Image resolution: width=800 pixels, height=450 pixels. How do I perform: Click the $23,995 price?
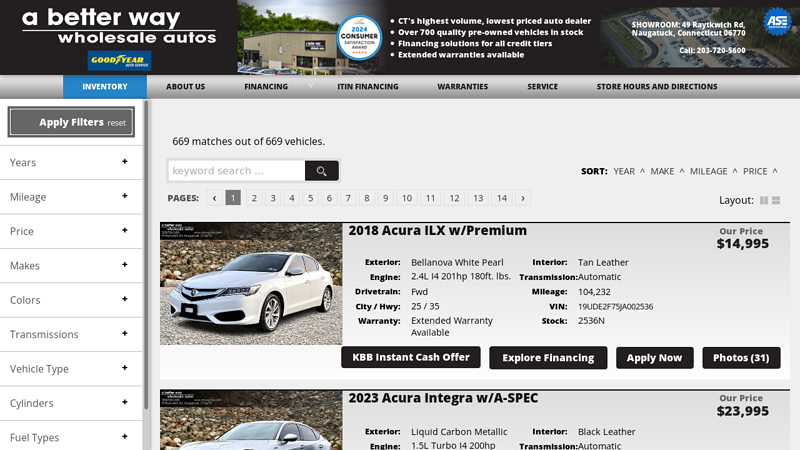pos(742,411)
